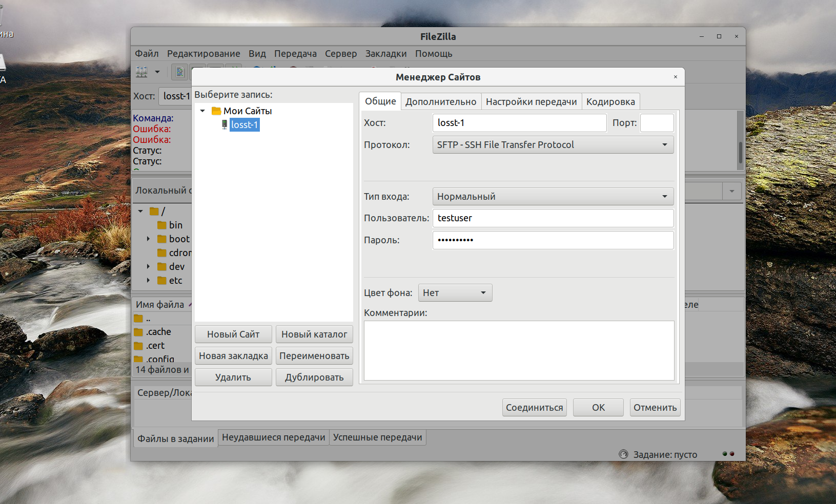Switch to Неудавшиеся передачи queue tab
Image resolution: width=836 pixels, height=504 pixels.
coord(274,437)
